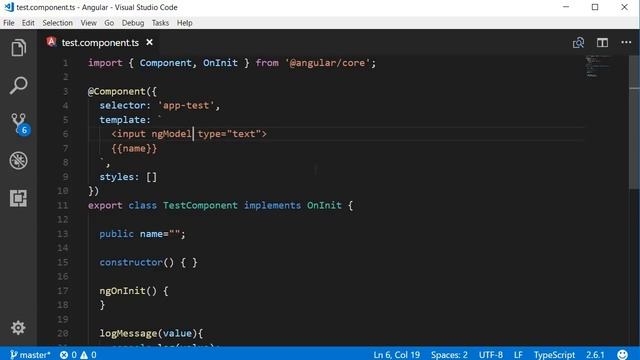Screen dimensions: 640x360
Task: Open the Manage gear menu
Action: tap(18, 328)
